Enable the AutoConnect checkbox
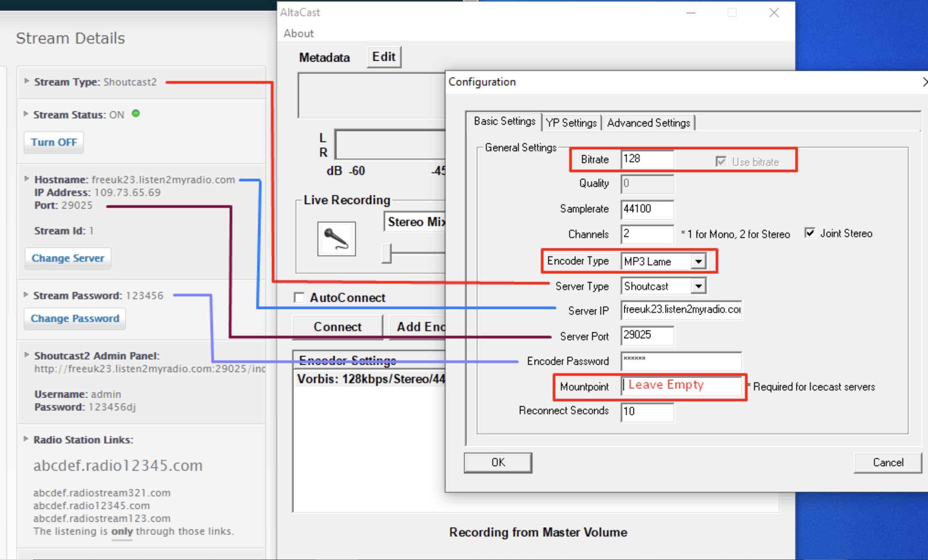Screen dimensions: 928x560 299,297
